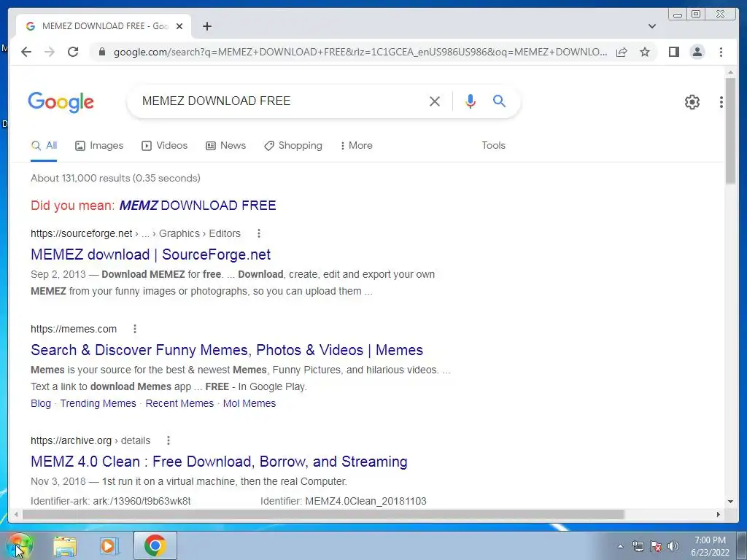Reload the current page
The width and height of the screenshot is (747, 560).
[73, 52]
